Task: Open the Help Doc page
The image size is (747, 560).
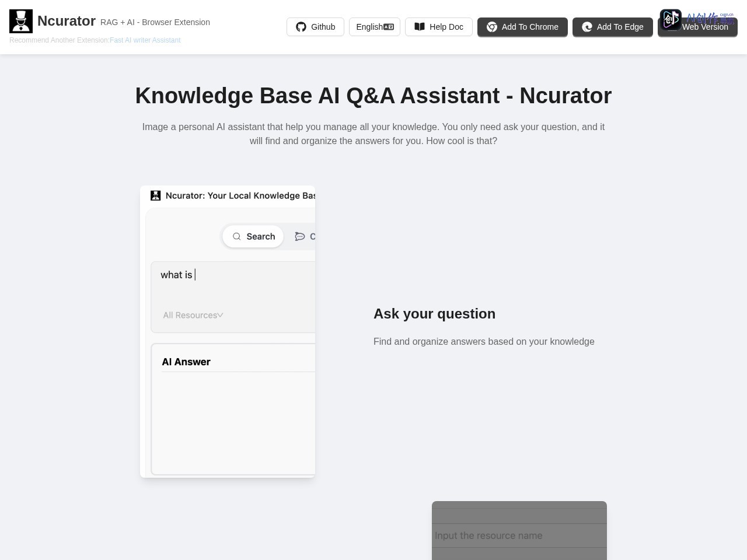Action: tap(439, 27)
